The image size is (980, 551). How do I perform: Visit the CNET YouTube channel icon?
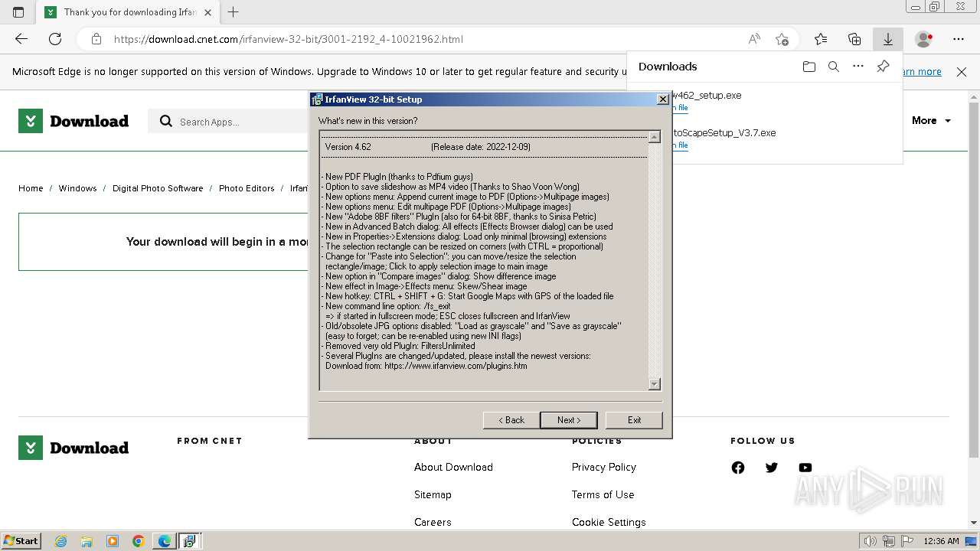tap(805, 468)
